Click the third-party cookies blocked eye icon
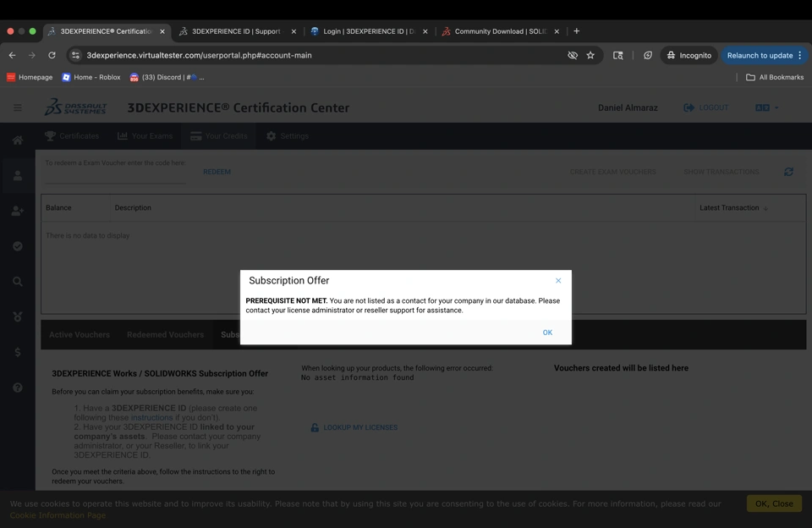 [x=573, y=56]
